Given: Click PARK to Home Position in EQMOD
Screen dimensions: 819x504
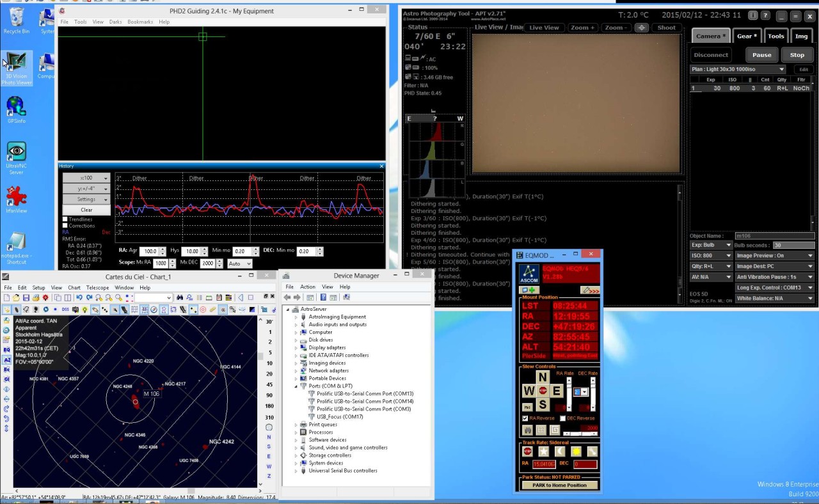Looking at the screenshot, I should [x=559, y=485].
